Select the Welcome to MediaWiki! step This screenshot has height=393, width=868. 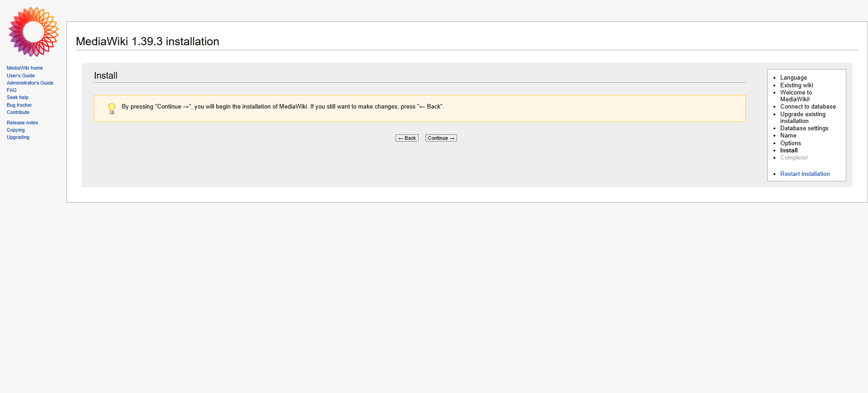796,96
